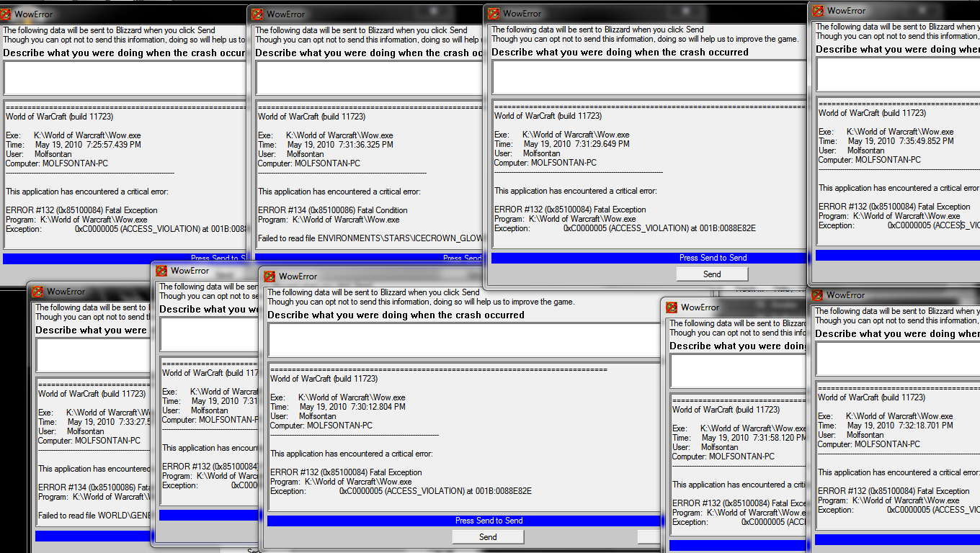Click the WowError icon of the 7:31:58 crash window
This screenshot has width=980, height=553.
point(671,307)
